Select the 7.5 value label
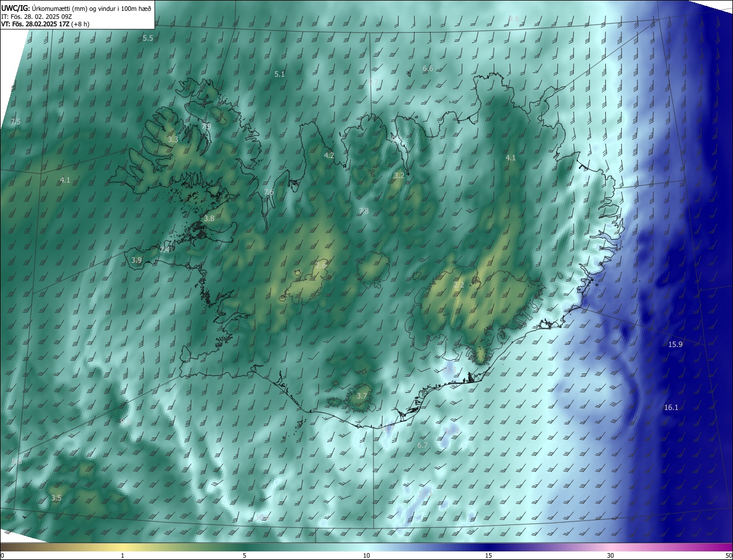 [x=15, y=121]
